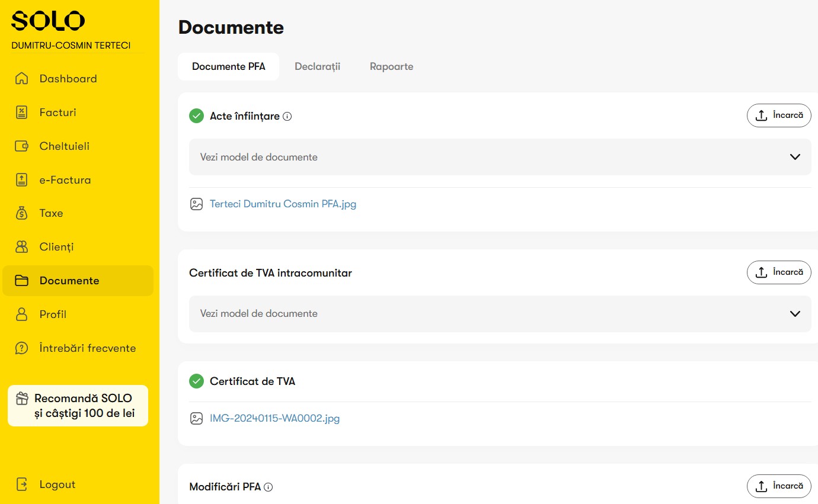Viewport: 818px width, 504px height.
Task: Select the e-Factura upload icon
Action: click(22, 180)
